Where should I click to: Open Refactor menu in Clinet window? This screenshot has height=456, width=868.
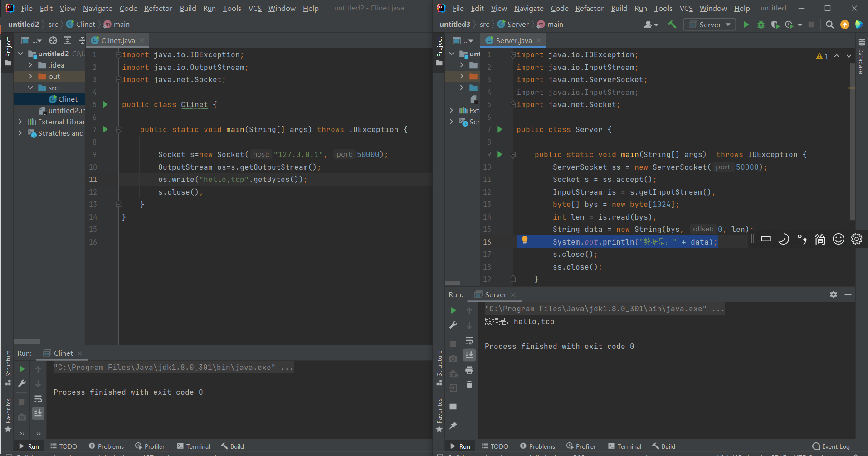coord(158,8)
